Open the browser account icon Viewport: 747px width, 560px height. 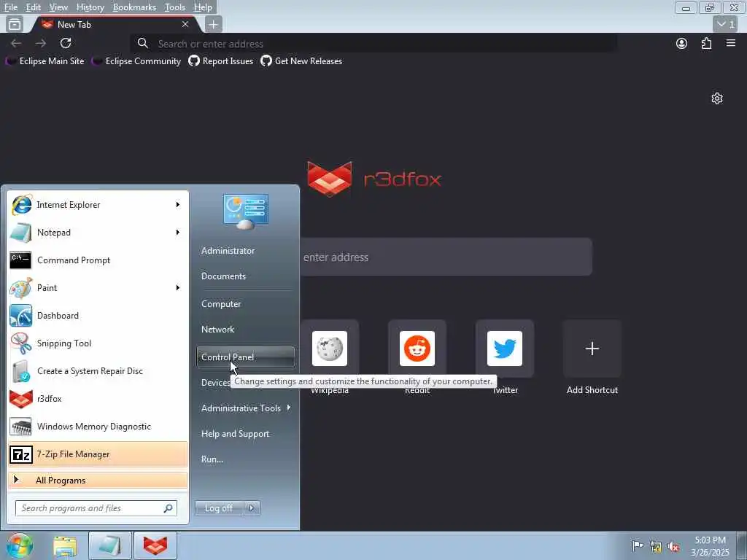[682, 43]
